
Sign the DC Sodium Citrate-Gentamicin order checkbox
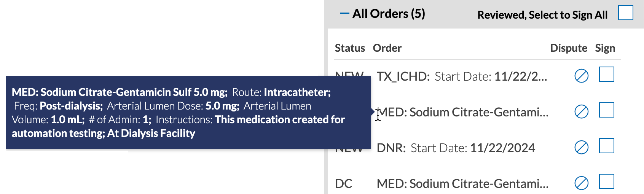tap(607, 181)
